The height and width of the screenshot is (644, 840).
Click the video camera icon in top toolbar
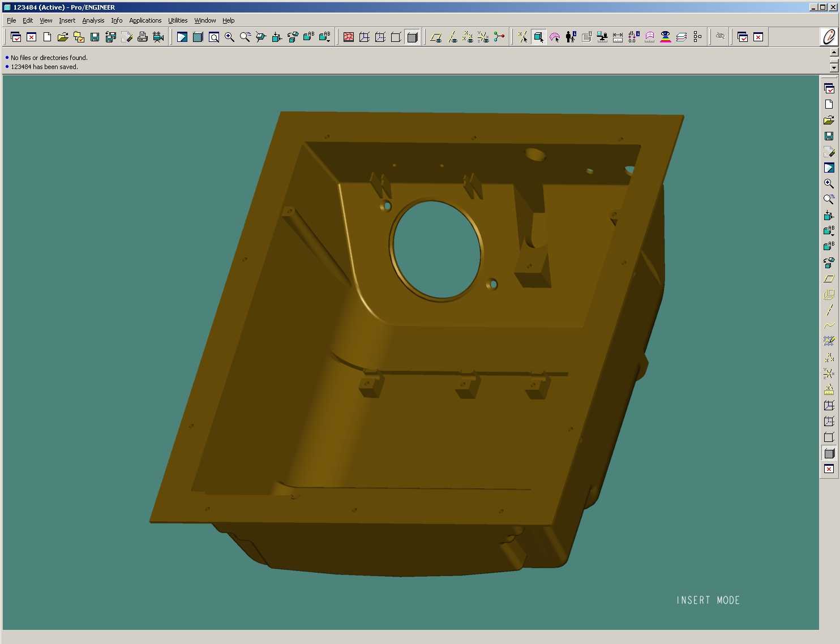(x=158, y=37)
